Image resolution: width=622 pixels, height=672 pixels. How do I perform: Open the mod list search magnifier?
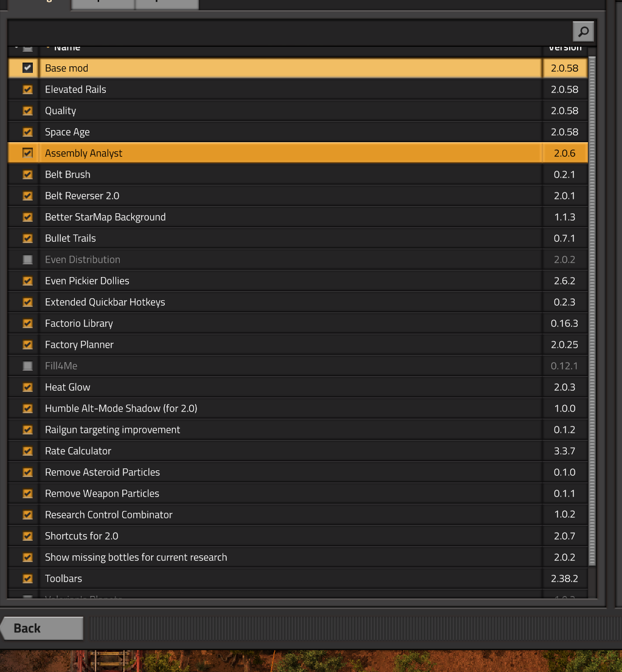(x=583, y=31)
